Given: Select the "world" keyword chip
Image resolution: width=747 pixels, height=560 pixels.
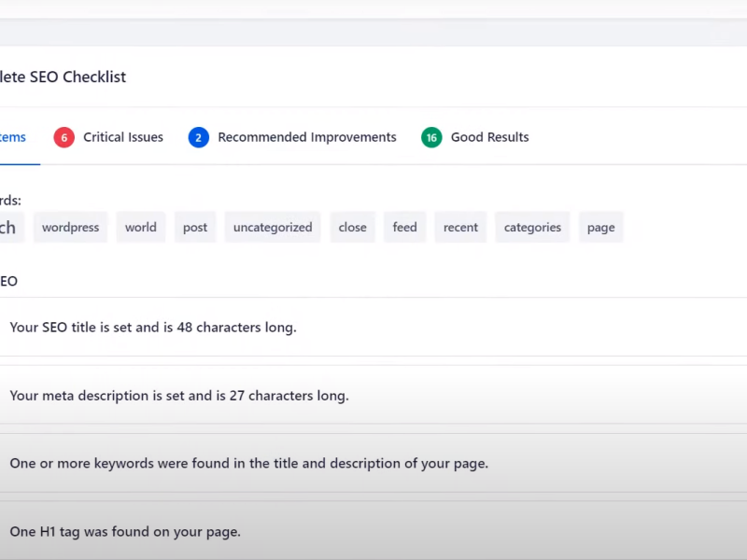Looking at the screenshot, I should (x=141, y=227).
